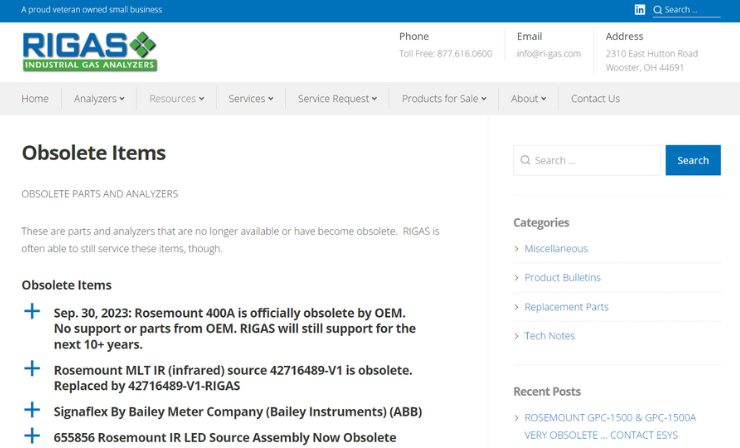Open the Product Bulletins category link
The width and height of the screenshot is (740, 448).
[x=562, y=277]
